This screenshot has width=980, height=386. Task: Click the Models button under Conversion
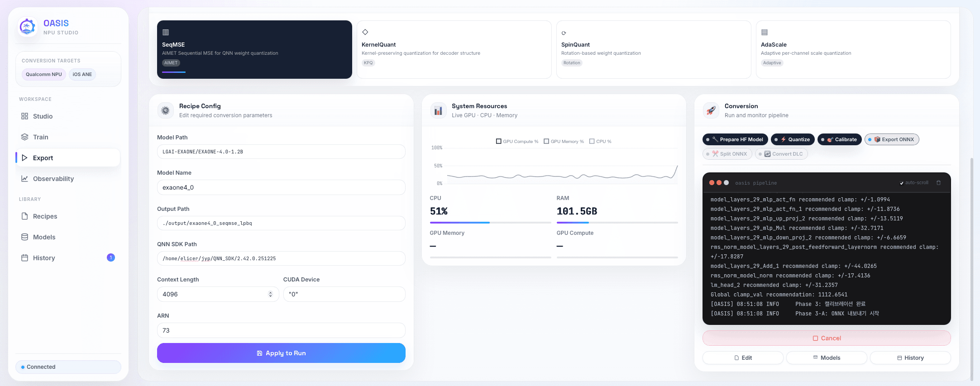click(x=827, y=357)
